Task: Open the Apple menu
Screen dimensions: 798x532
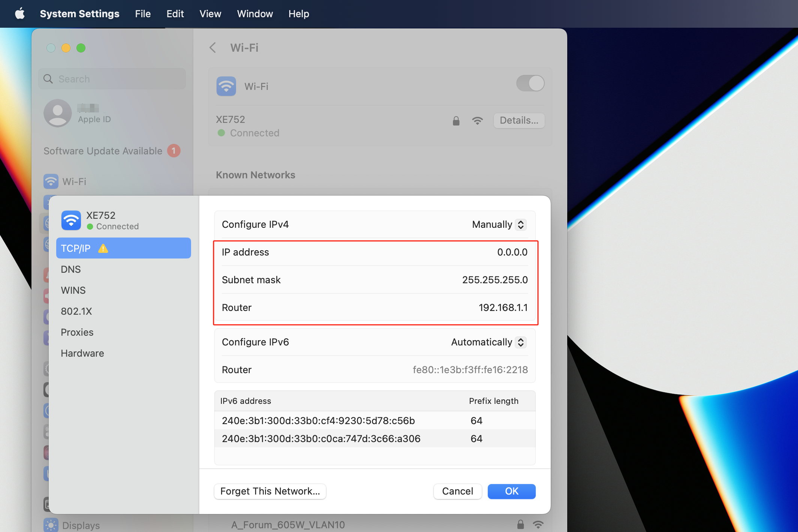Action: click(x=20, y=14)
